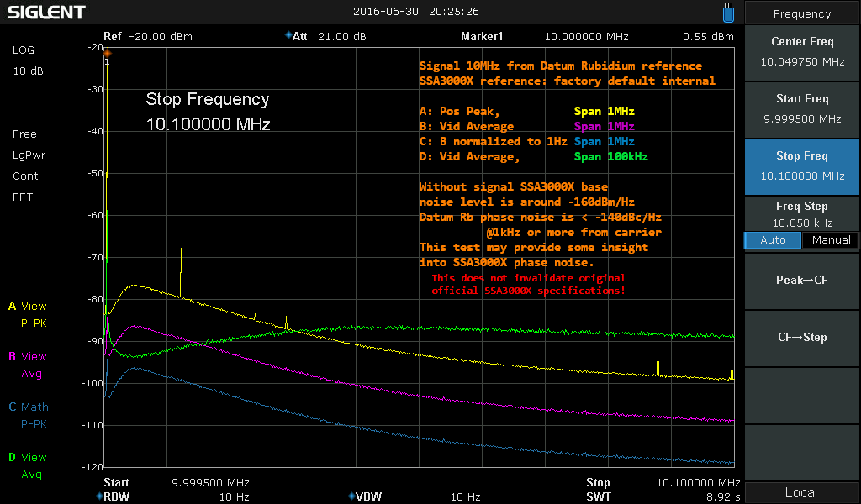Switch Freq Step mode to Manual
The height and width of the screenshot is (504, 861).
[831, 240]
